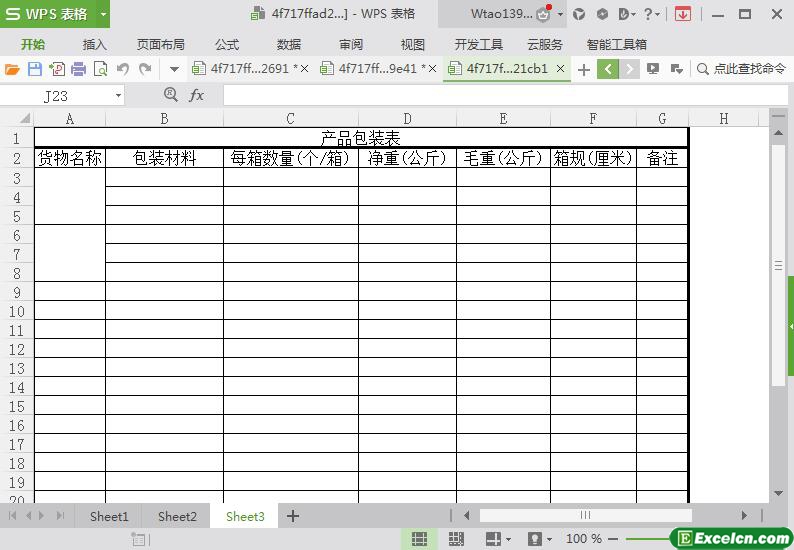Redo the last undone action
The image size is (794, 550).
pyautogui.click(x=145, y=68)
